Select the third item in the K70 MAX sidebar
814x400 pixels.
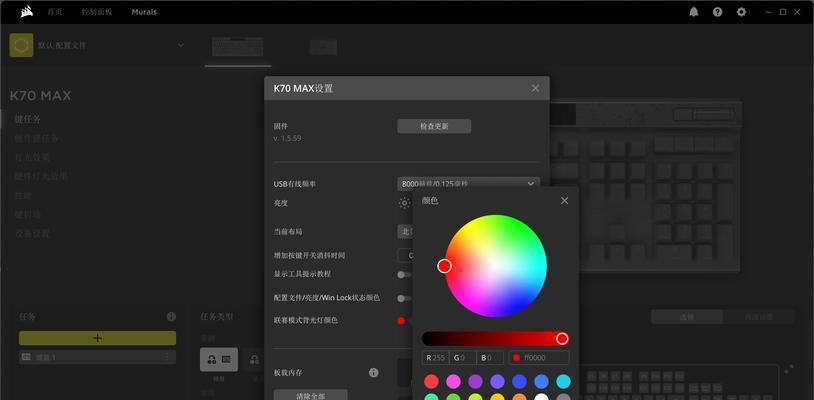tap(32, 157)
